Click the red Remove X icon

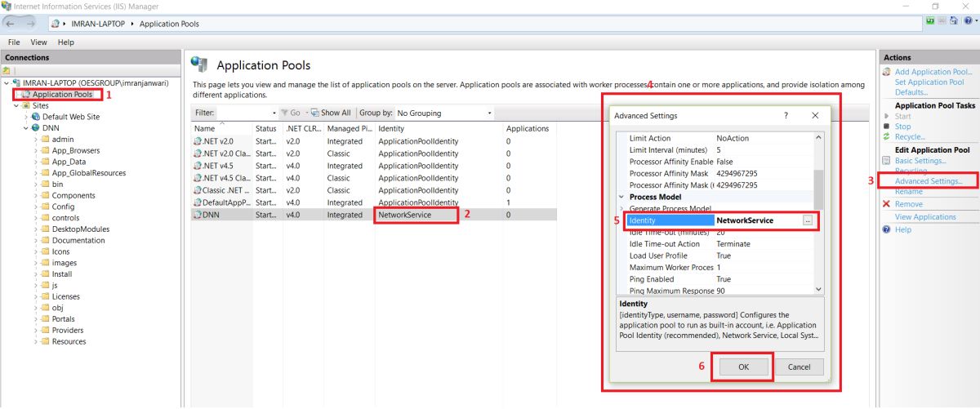click(x=886, y=204)
